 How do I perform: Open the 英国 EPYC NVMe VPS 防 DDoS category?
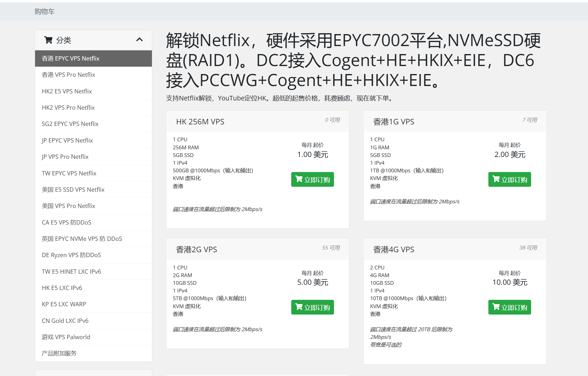(x=82, y=238)
